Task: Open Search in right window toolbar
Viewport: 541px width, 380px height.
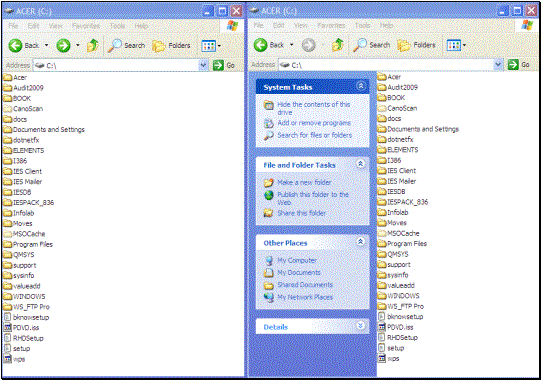Action: coord(371,45)
